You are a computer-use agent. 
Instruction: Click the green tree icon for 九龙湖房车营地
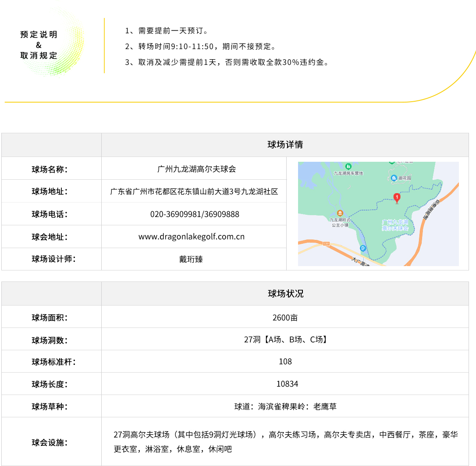pos(348,167)
